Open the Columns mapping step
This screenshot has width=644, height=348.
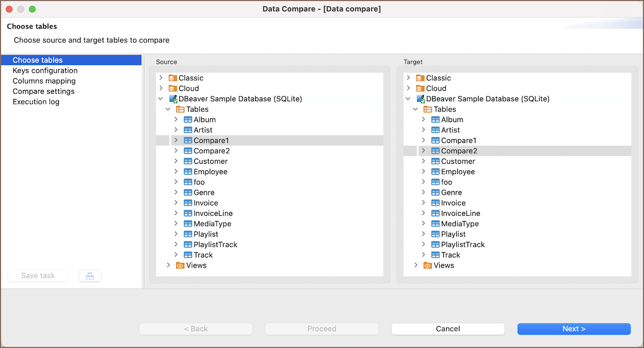44,81
